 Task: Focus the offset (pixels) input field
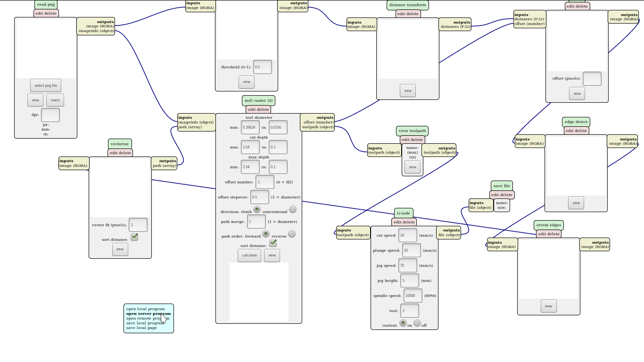tap(592, 79)
